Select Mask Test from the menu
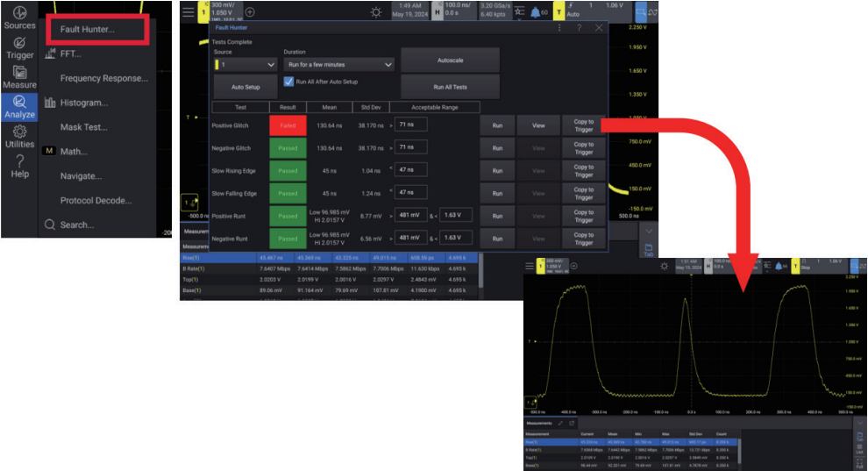The image size is (868, 471). tap(83, 127)
